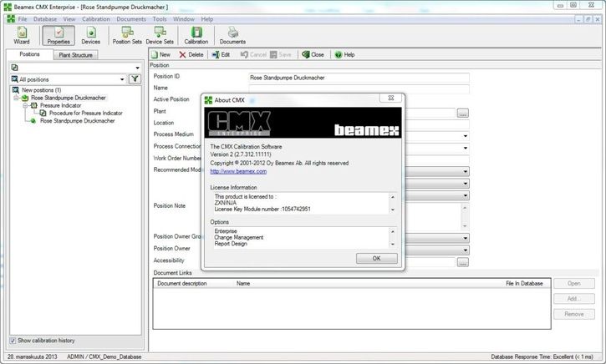Open the www.beamex.com link
The height and width of the screenshot is (364, 606).
click(238, 171)
